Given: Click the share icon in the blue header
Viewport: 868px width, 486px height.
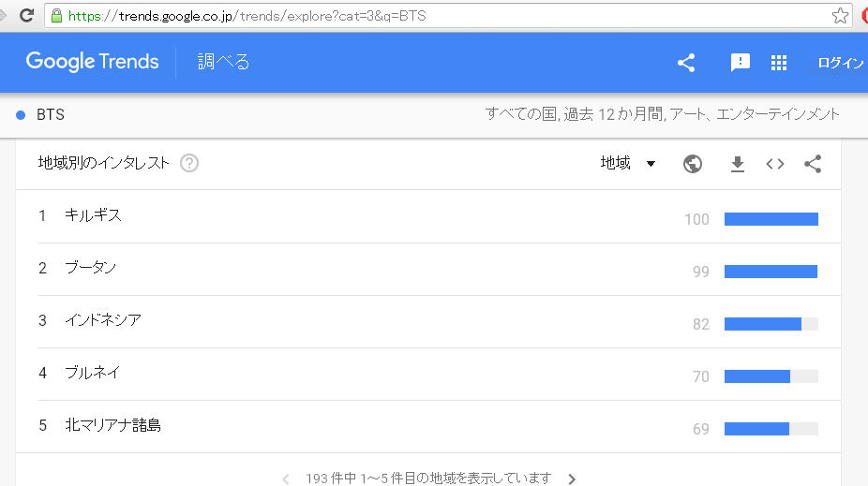Looking at the screenshot, I should click(686, 63).
